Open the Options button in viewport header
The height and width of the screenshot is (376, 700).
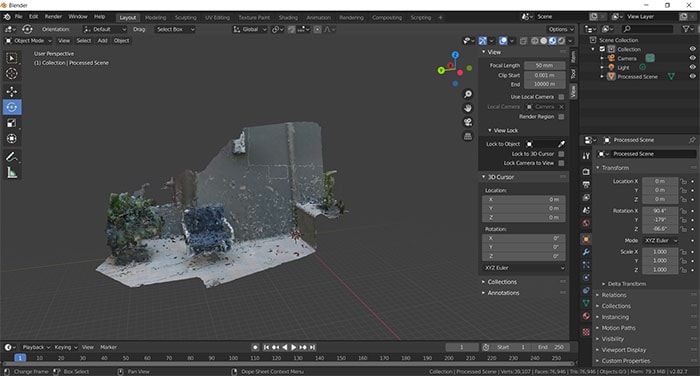[x=561, y=29]
